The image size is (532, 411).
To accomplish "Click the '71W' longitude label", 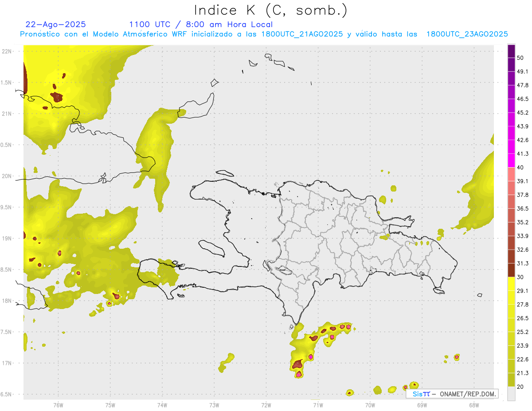I will click(318, 405).
